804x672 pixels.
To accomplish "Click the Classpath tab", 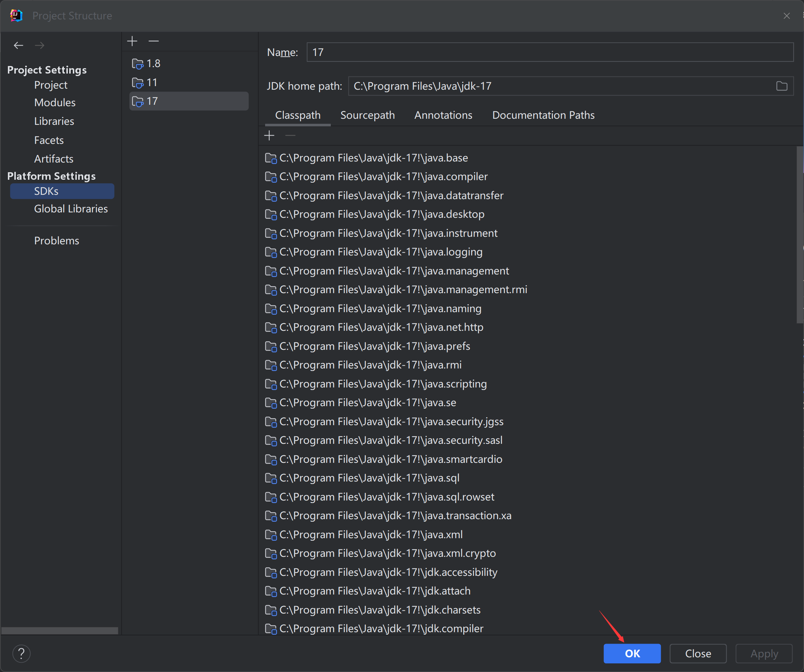I will click(x=298, y=115).
